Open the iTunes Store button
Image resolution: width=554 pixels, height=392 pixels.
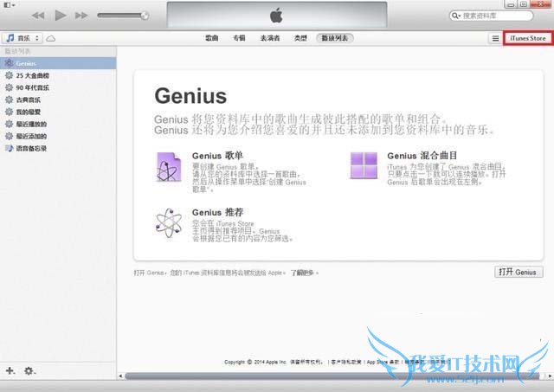coord(528,38)
